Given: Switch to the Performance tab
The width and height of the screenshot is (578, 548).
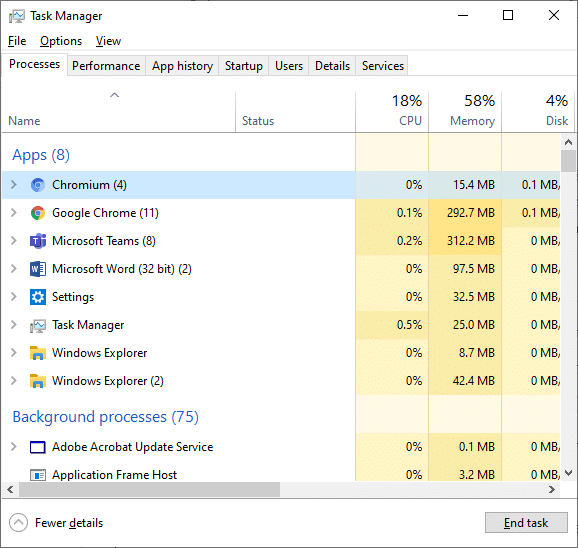Looking at the screenshot, I should point(106,66).
